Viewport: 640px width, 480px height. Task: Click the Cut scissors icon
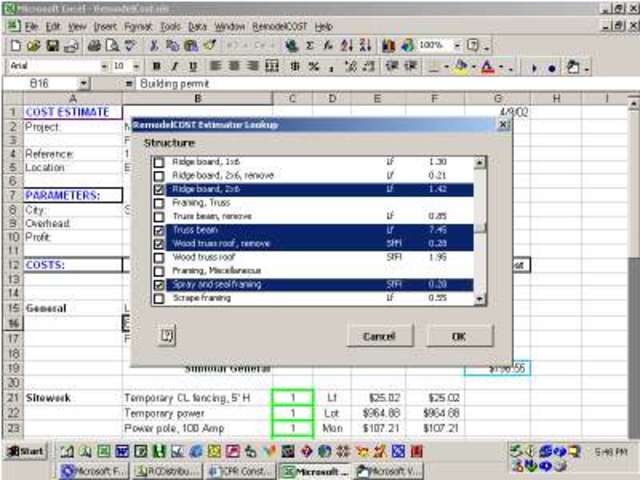click(154, 45)
